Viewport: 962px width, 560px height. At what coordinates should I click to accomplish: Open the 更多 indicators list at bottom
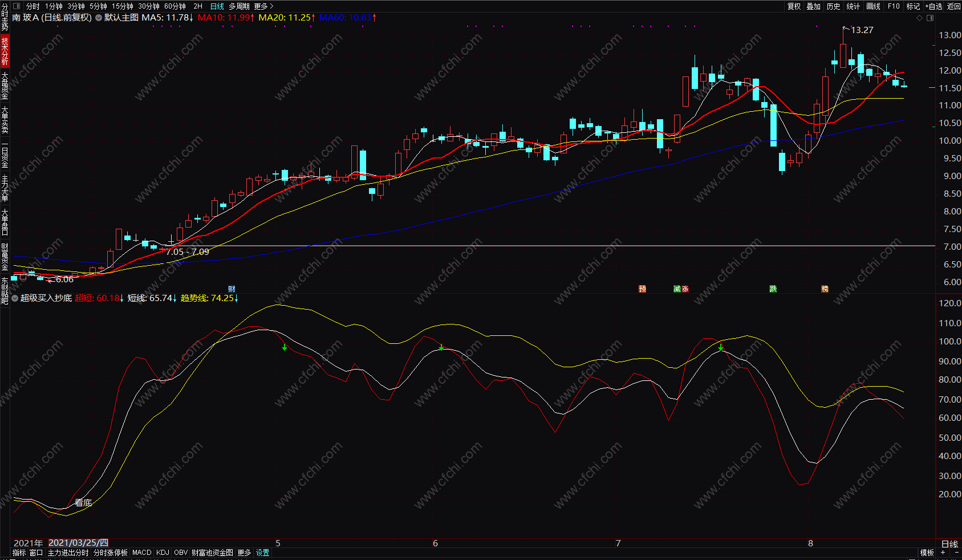[x=244, y=553]
